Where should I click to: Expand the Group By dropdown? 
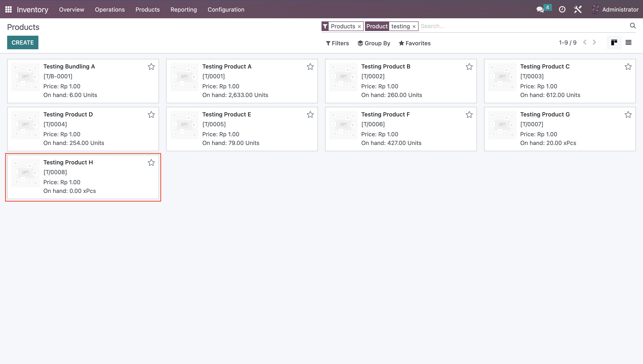pos(374,43)
